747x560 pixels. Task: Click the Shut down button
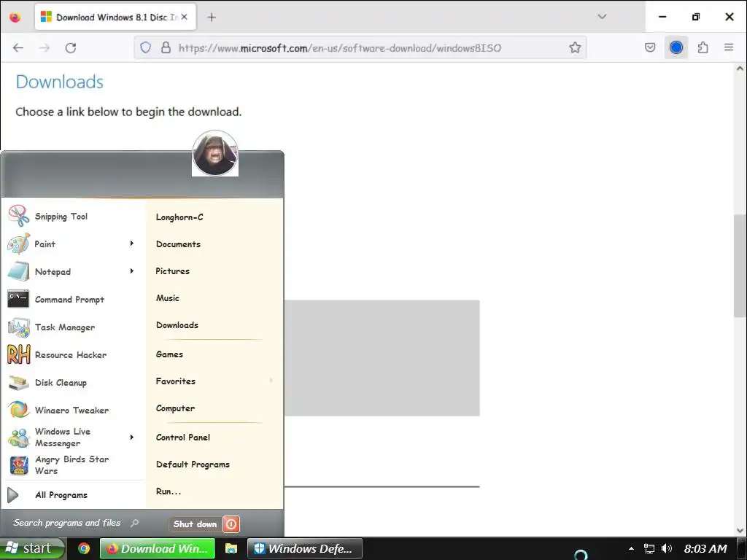point(195,524)
